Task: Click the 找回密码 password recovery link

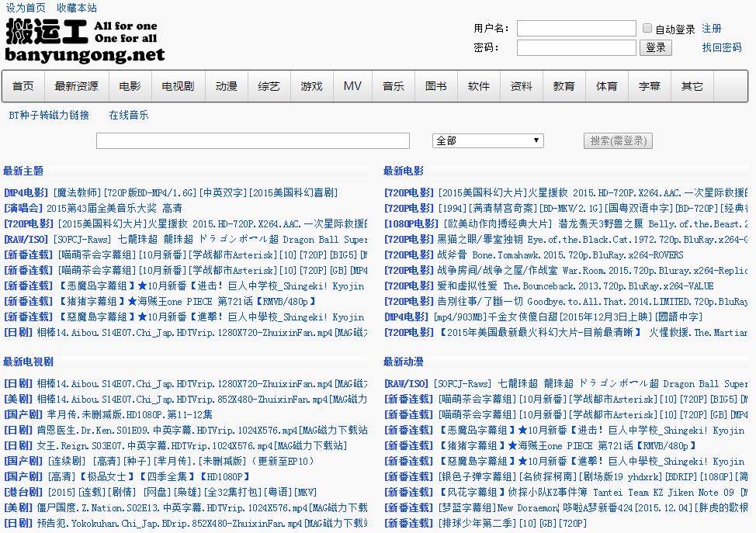Action: 722,47
